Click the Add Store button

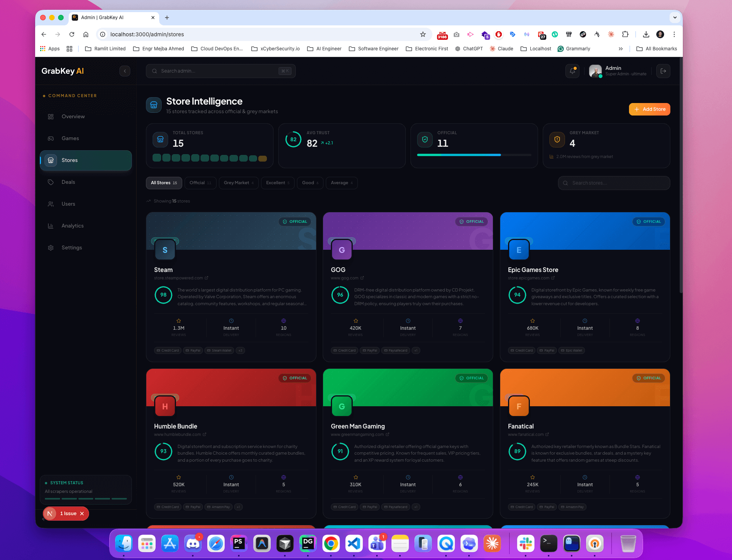tap(649, 109)
